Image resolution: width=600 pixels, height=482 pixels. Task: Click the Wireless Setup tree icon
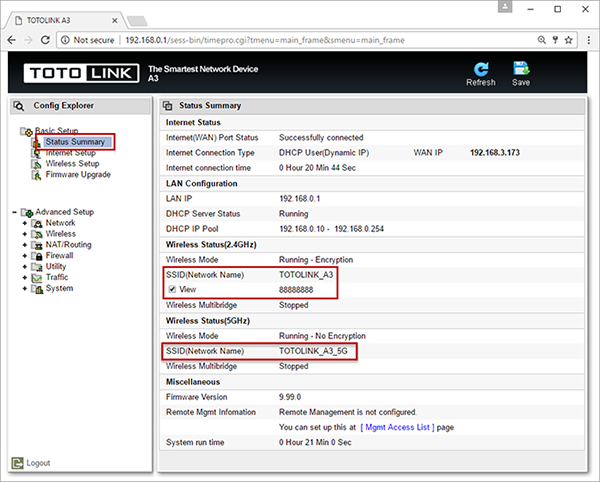tap(36, 164)
